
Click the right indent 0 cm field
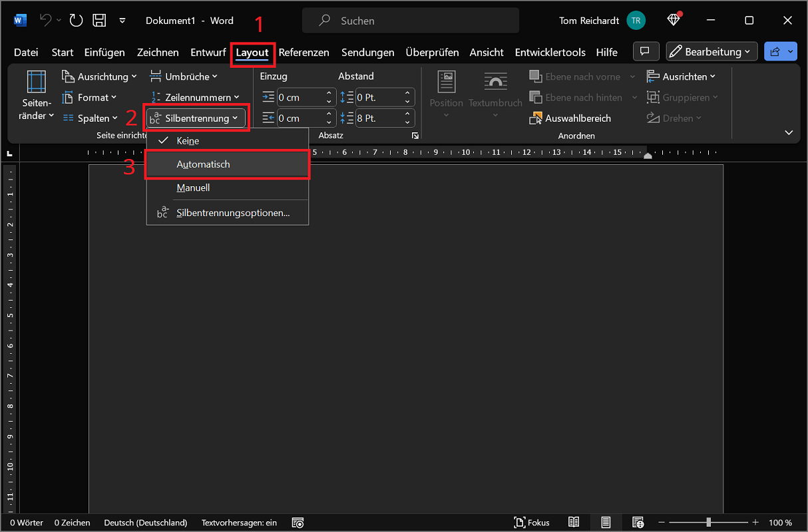pos(300,118)
